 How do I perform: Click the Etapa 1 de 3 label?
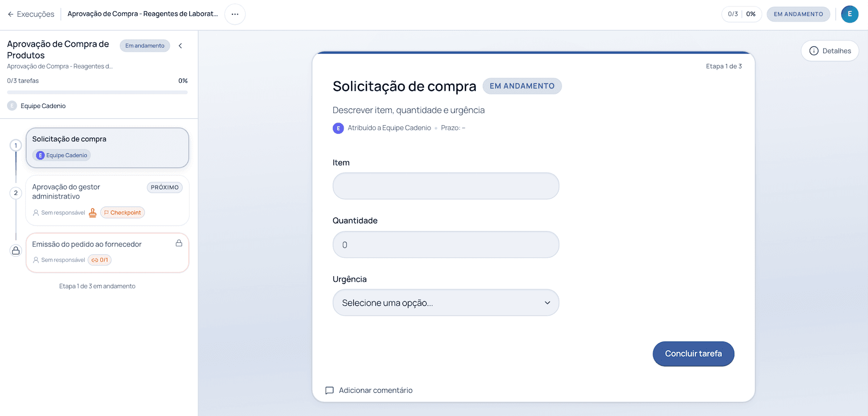click(724, 66)
